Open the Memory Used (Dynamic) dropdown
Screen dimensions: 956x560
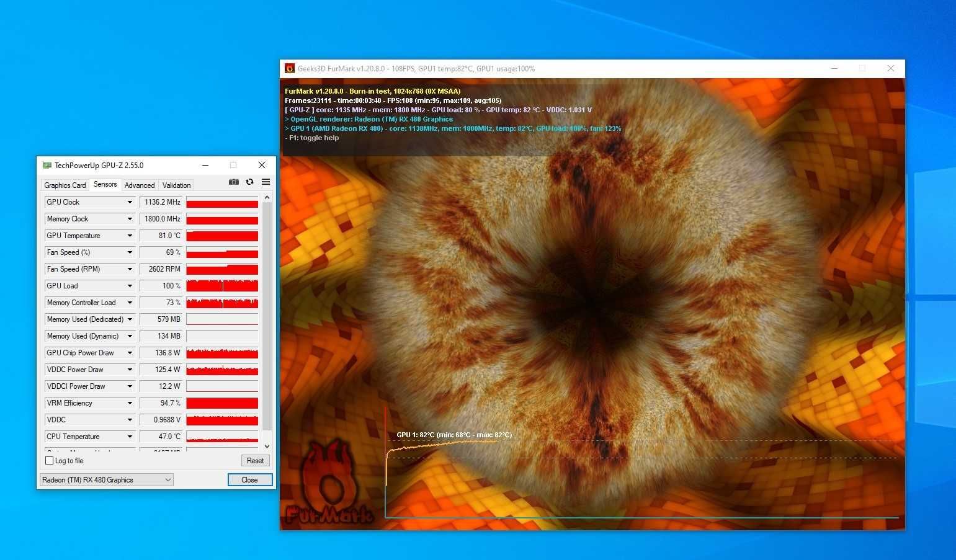[130, 336]
